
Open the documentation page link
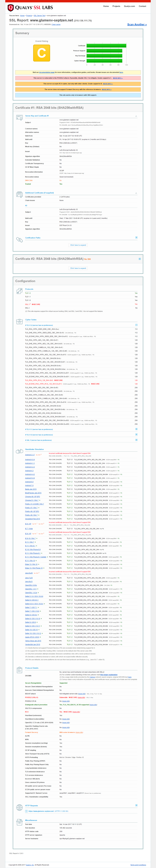point(47,72)
